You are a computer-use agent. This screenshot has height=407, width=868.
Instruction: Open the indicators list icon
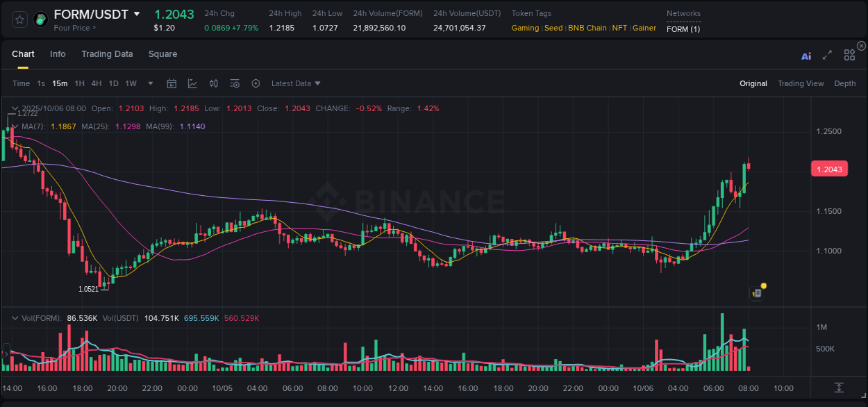click(235, 83)
